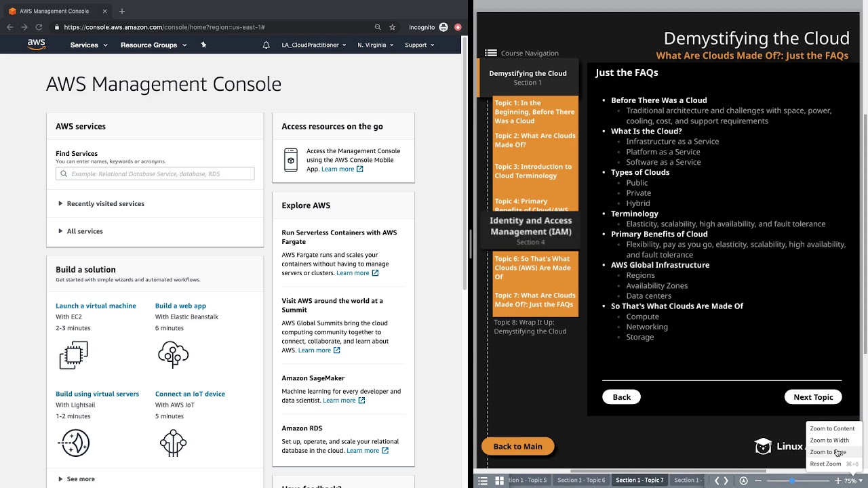Click the pin shortcuts icon in AWS navbar
Viewport: 868px width, 488px height.
203,45
